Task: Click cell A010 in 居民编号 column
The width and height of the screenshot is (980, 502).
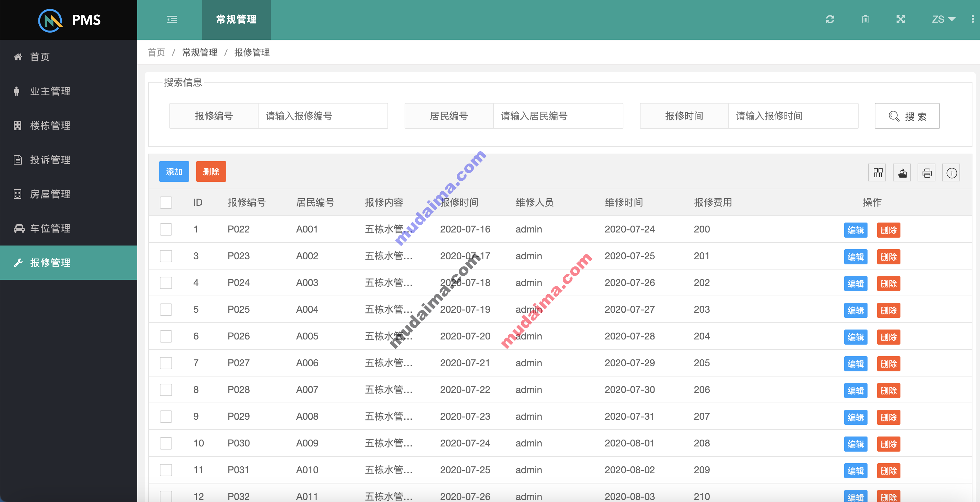Action: pos(307,470)
